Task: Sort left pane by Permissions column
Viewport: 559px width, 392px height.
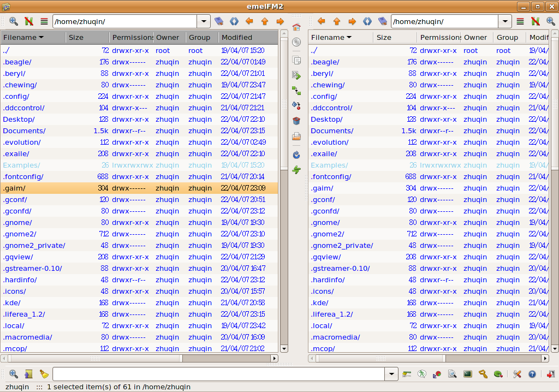Action: 131,38
